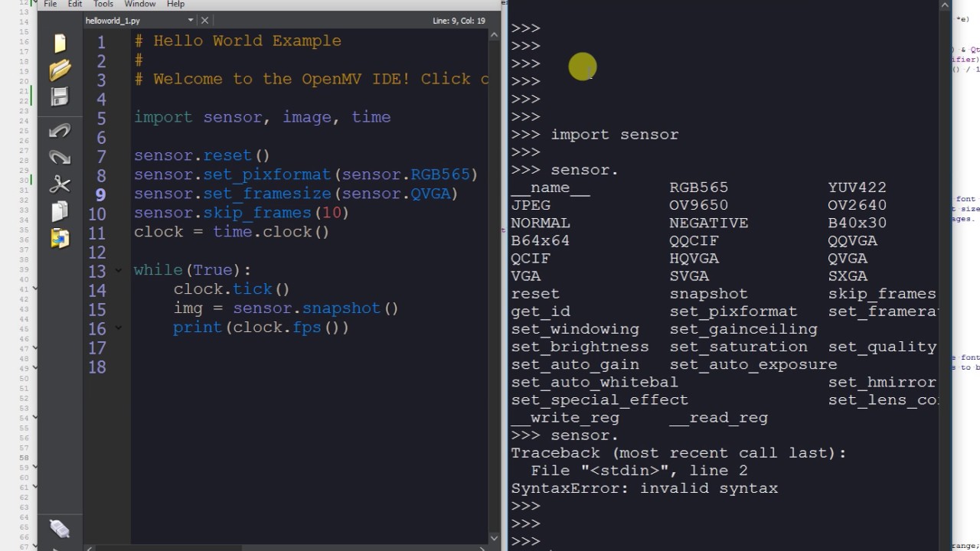This screenshot has width=980, height=551.
Task: Close the helloworld_1.py document with the X
Action: pos(204,21)
